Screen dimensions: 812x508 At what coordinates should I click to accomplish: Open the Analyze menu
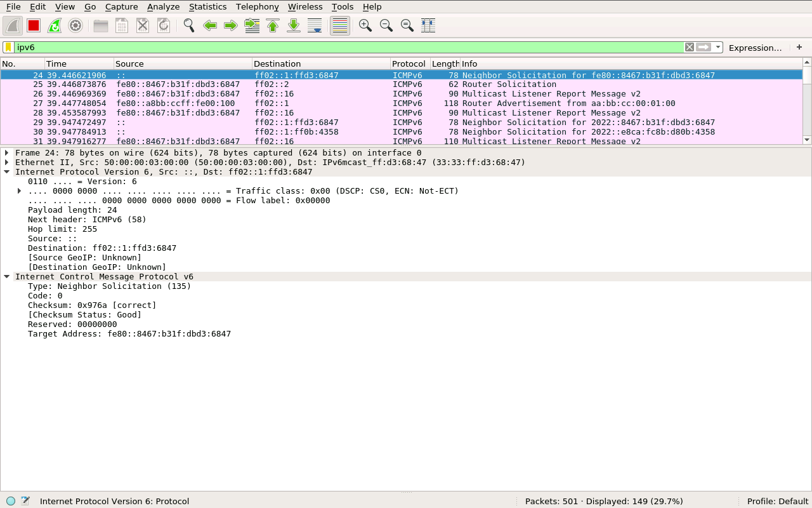click(163, 6)
